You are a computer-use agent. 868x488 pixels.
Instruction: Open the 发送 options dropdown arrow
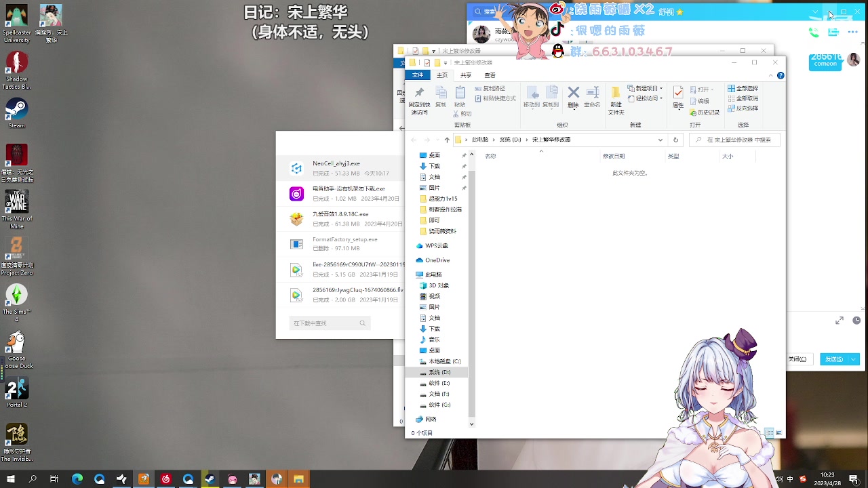pos(854,359)
